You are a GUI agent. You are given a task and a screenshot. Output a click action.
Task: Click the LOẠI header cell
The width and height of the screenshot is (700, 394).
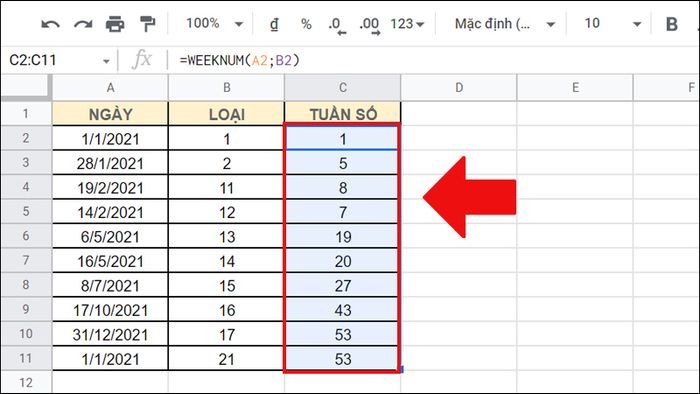point(226,114)
